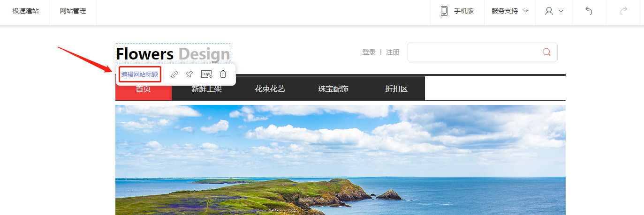Expand the 服务支持 dropdown

pos(510,11)
